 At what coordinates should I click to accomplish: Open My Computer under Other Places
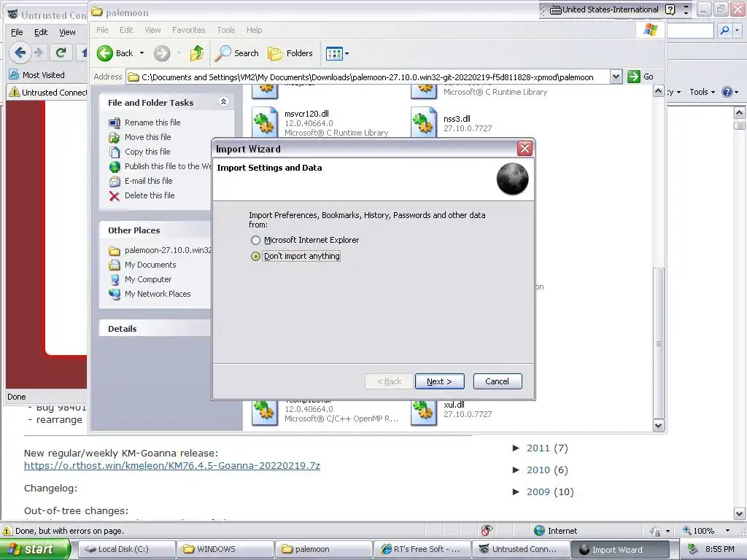(x=147, y=279)
